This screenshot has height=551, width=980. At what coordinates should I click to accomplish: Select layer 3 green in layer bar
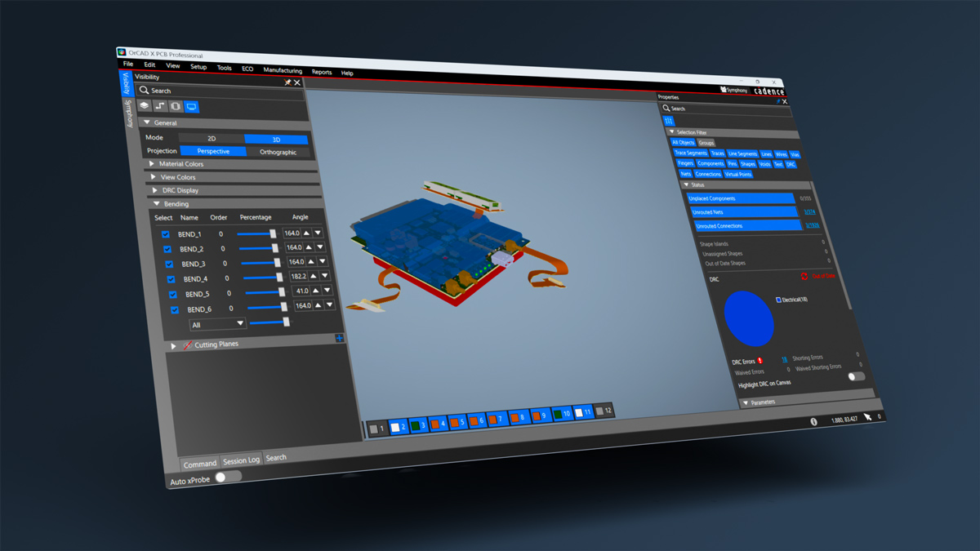(x=418, y=425)
